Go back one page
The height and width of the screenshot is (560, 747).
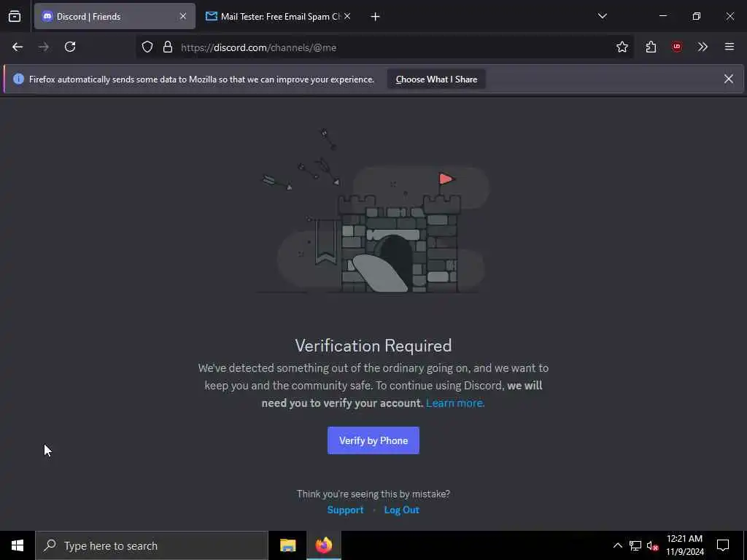(18, 47)
